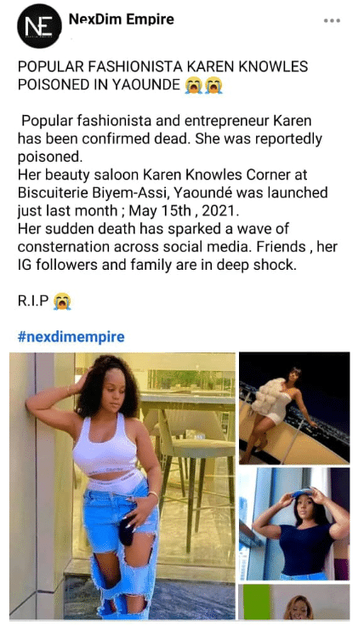
Task: Open the three-dot post options menu
Action: [332, 20]
